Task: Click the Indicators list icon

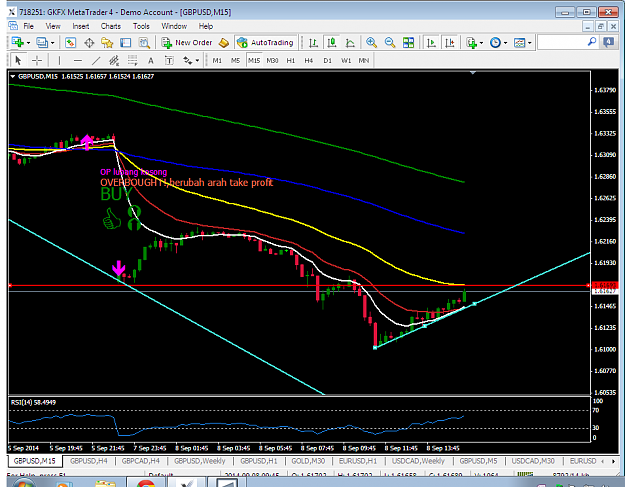Action: (472, 43)
